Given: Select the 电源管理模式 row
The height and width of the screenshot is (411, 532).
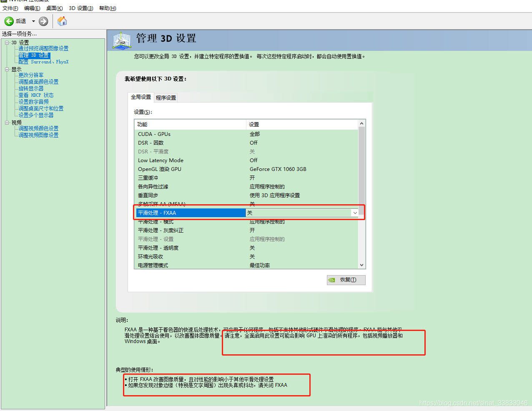Looking at the screenshot, I should tap(246, 266).
